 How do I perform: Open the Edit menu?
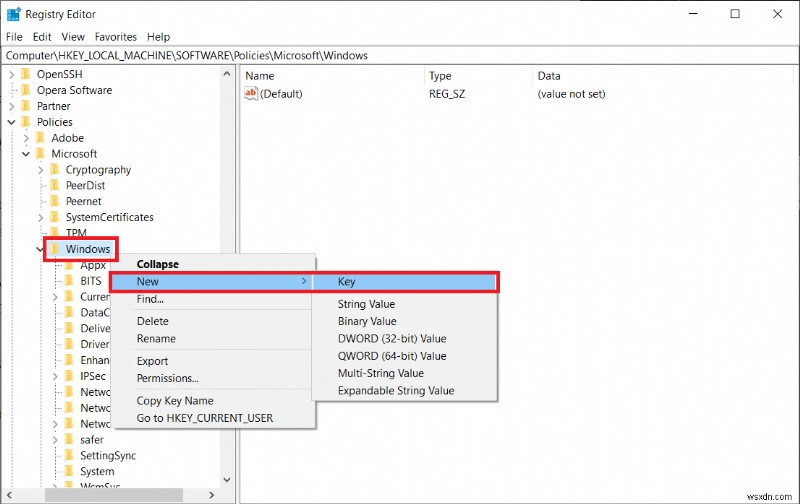pos(42,37)
